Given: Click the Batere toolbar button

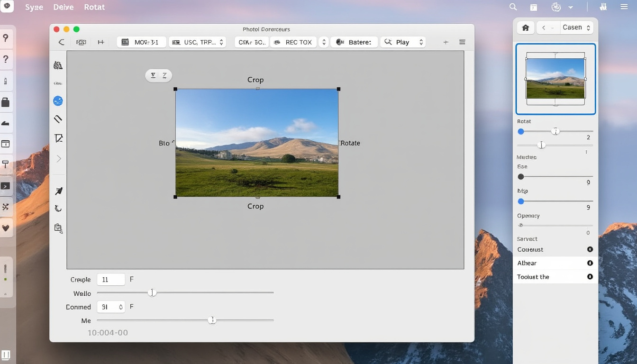Looking at the screenshot, I should coord(354,42).
